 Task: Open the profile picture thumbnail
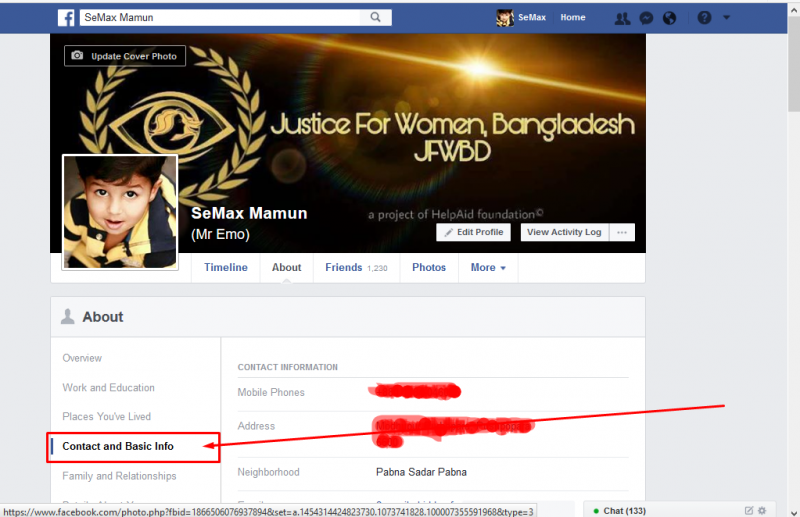(x=120, y=212)
